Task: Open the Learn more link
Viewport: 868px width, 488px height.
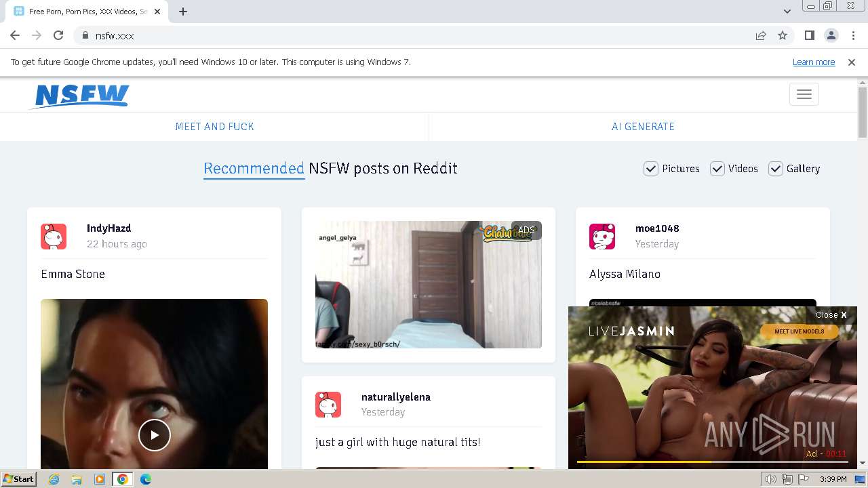Action: [x=814, y=62]
